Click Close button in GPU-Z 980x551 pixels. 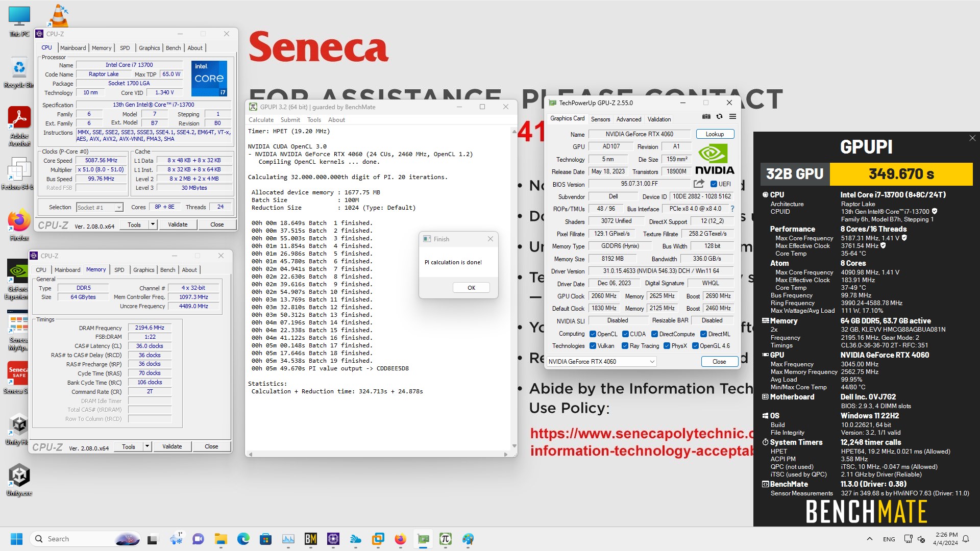coord(719,362)
